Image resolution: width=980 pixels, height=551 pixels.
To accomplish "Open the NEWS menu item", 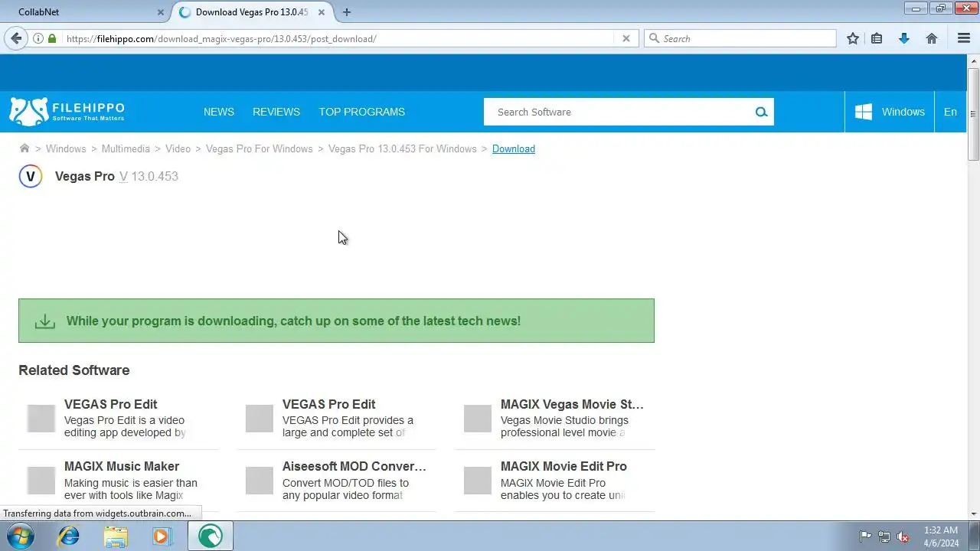I will pos(219,112).
